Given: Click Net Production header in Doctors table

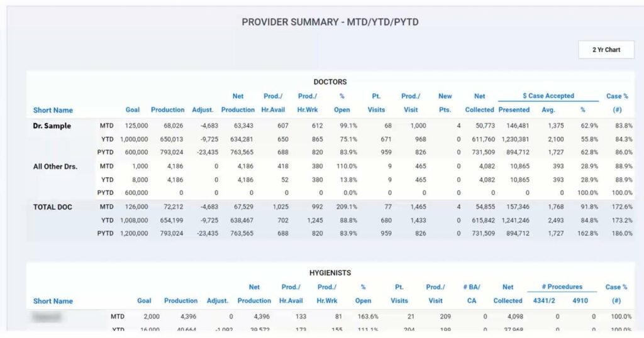Looking at the screenshot, I should pyautogui.click(x=238, y=103).
